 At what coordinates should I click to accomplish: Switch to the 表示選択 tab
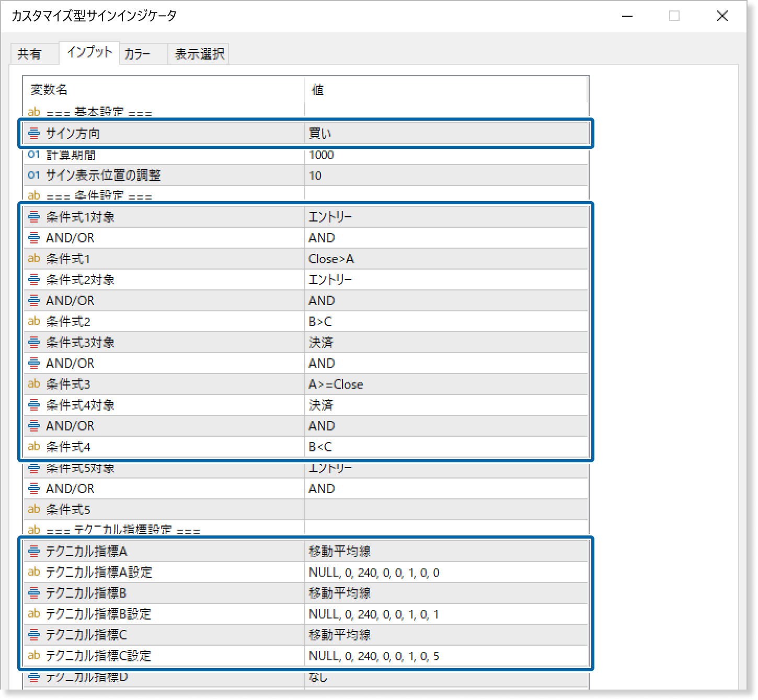coord(198,53)
